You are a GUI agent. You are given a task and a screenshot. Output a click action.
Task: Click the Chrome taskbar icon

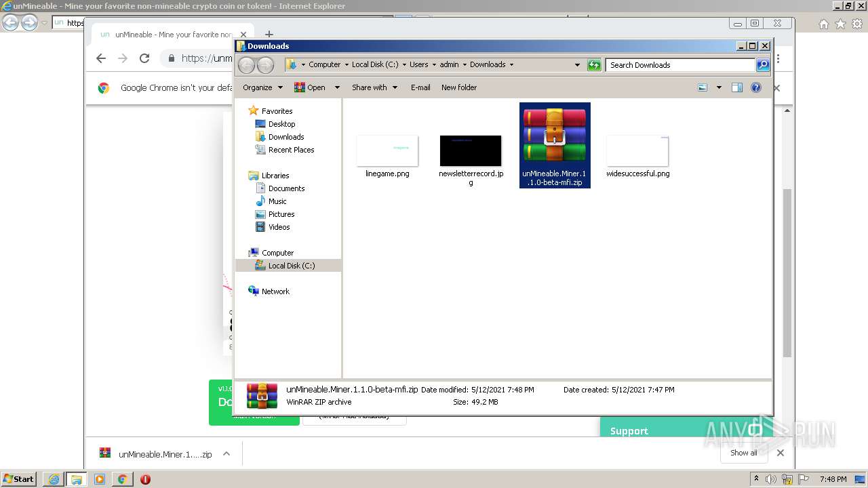(122, 479)
